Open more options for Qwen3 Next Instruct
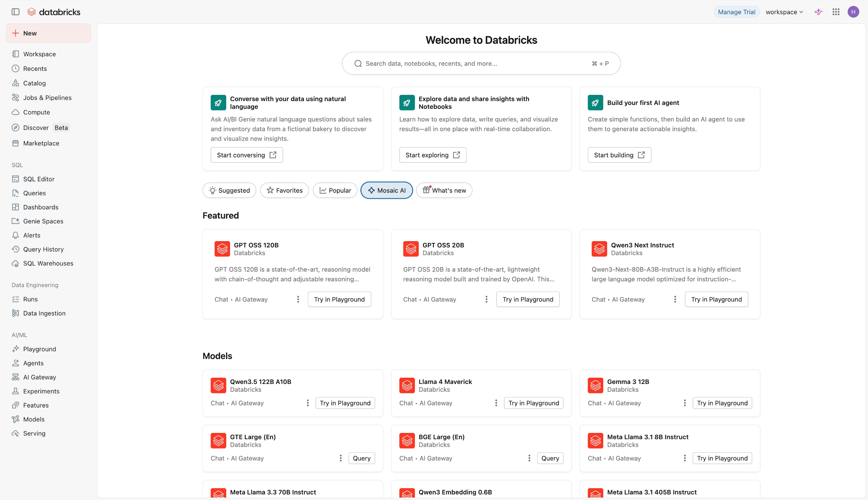The height and width of the screenshot is (500, 868). pyautogui.click(x=675, y=299)
